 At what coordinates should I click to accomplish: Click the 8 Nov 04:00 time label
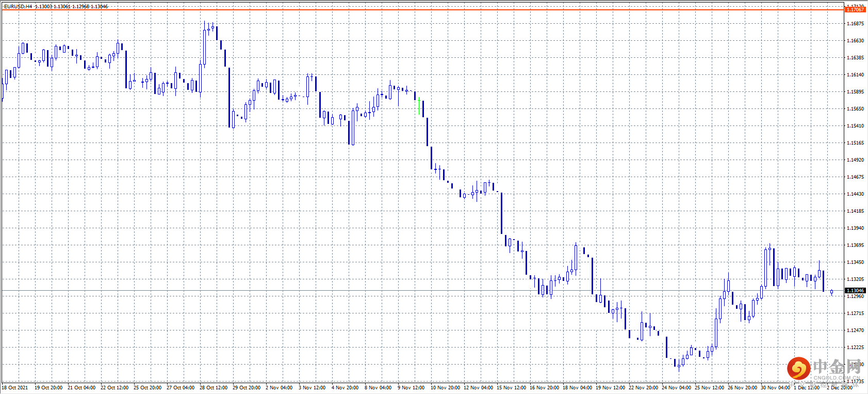(378, 388)
